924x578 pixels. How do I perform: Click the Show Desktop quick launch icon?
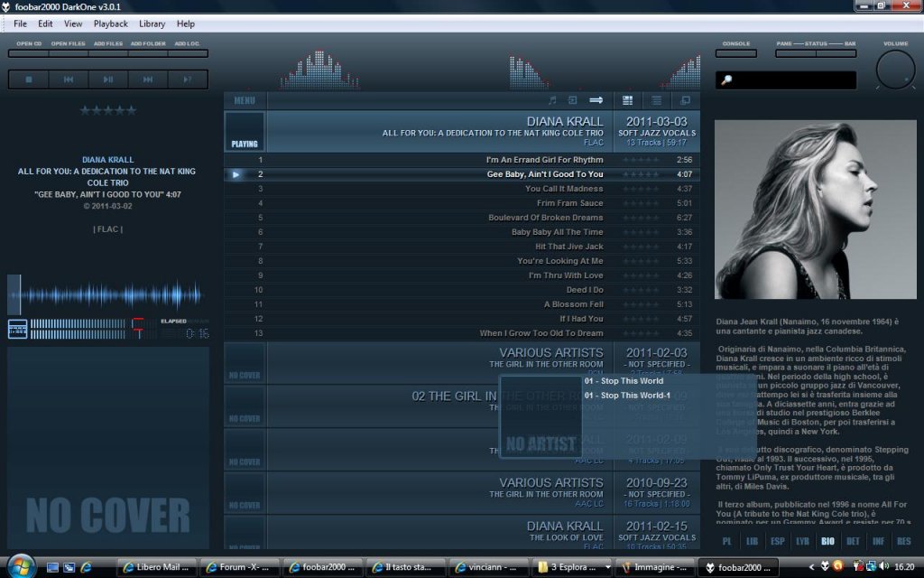pos(52,567)
